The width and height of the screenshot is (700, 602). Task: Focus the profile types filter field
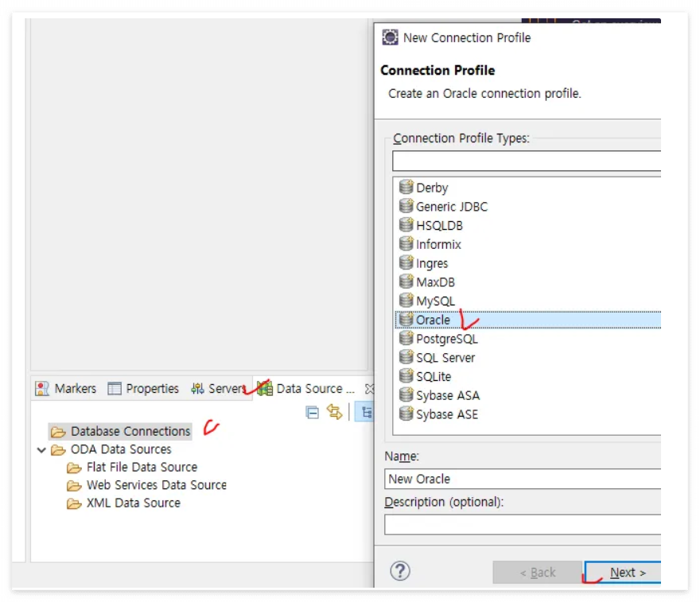click(527, 161)
